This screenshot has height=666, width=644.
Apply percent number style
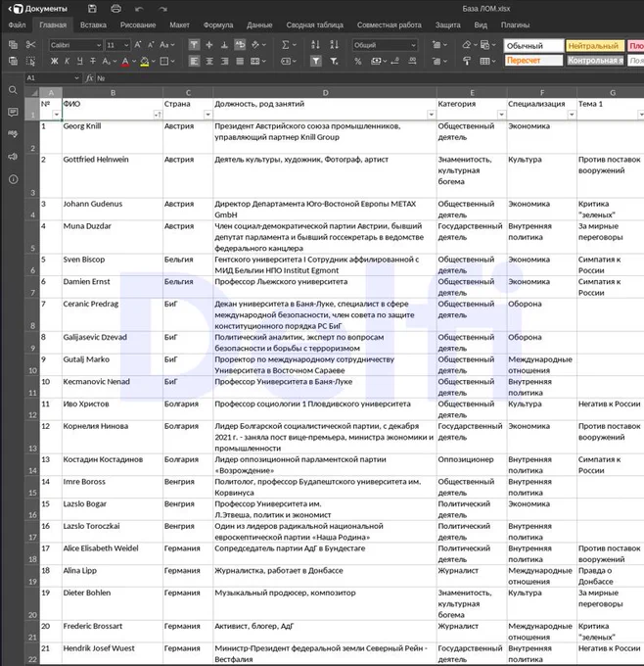click(x=358, y=61)
